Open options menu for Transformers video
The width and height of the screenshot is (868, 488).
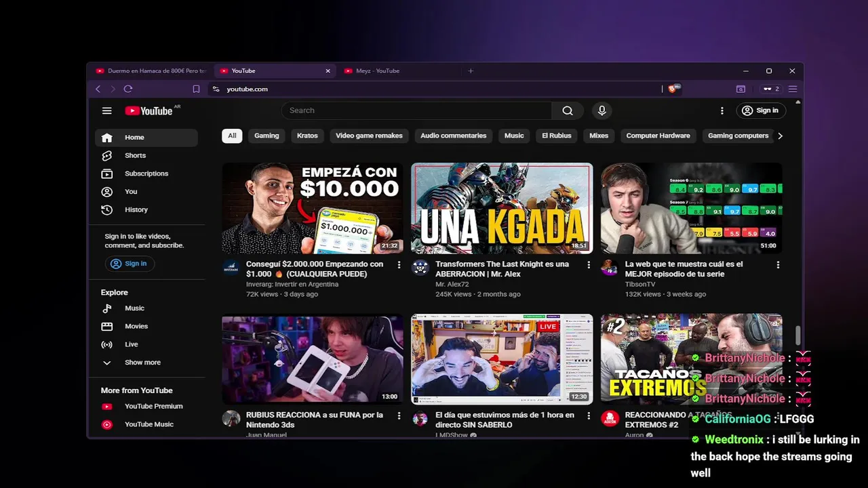click(x=589, y=265)
